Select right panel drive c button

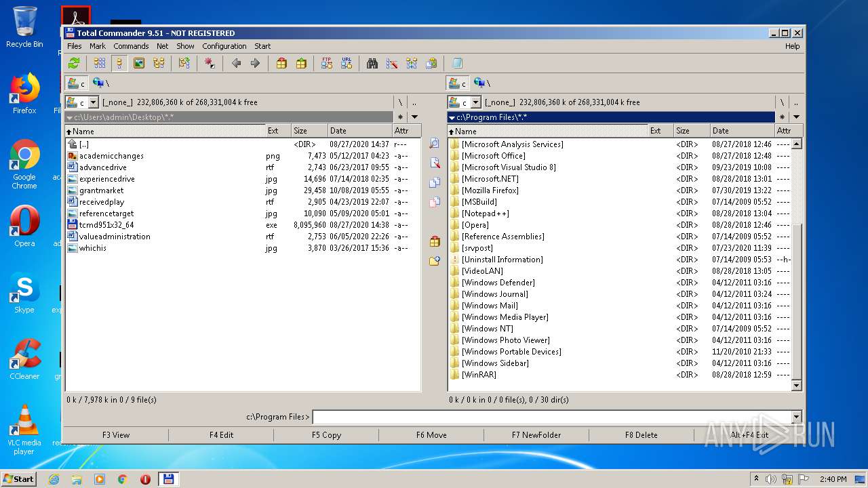(x=458, y=83)
